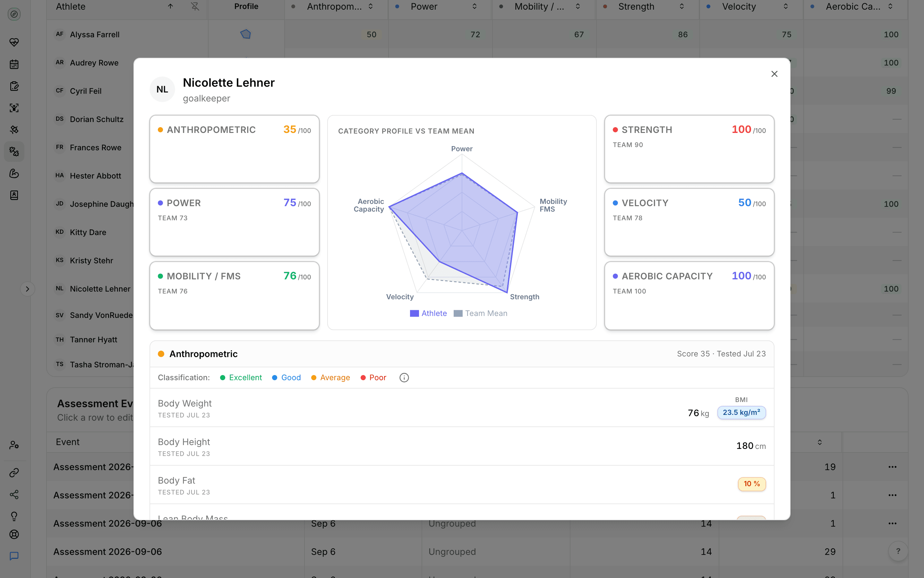Sort by the Velocity column

coord(785,6)
